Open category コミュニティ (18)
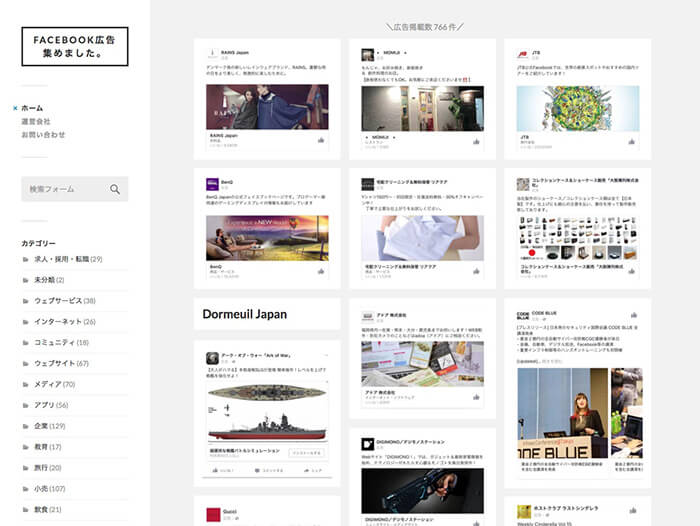 [62, 342]
